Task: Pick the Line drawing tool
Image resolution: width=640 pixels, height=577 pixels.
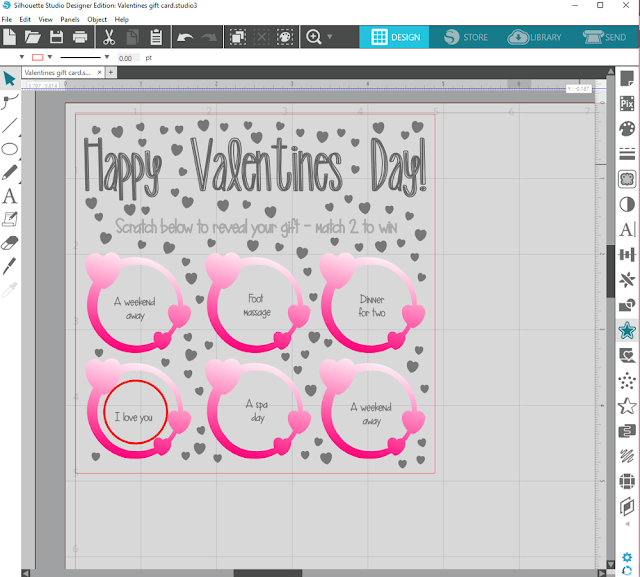Action: coord(9,126)
